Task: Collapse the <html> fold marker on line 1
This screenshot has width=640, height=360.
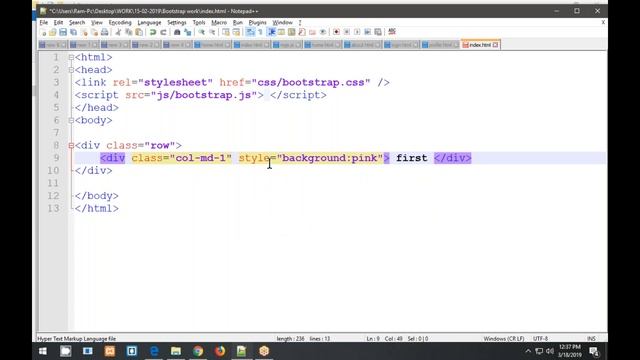Action: (71, 58)
